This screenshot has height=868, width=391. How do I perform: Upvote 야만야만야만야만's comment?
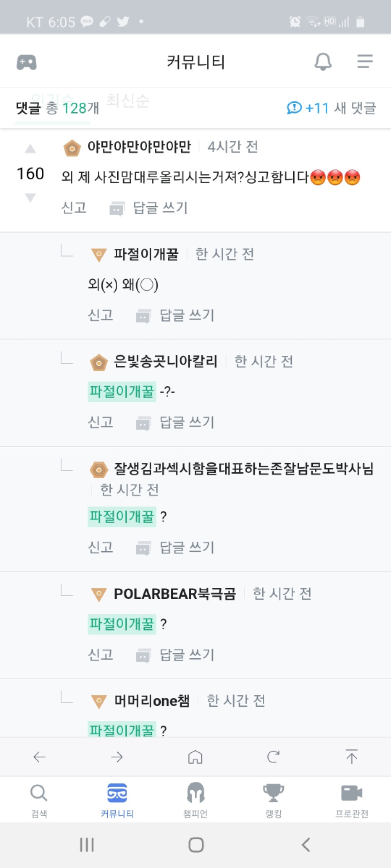pyautogui.click(x=30, y=148)
